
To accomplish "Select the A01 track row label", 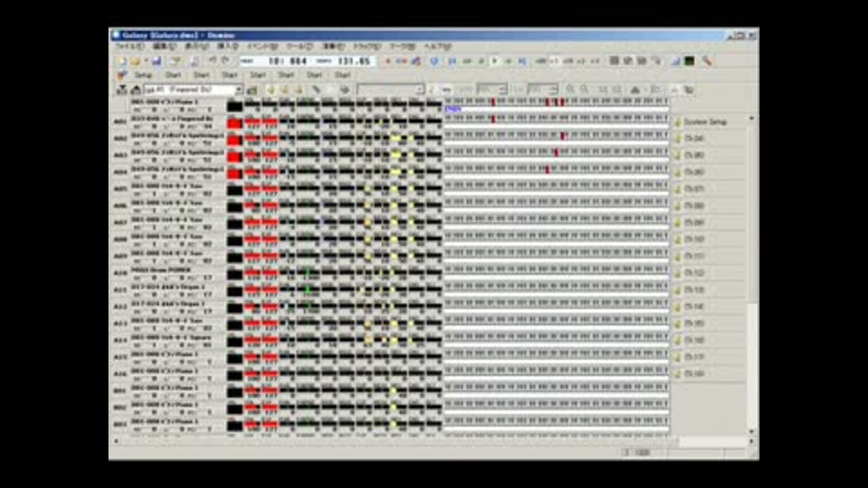I will [120, 122].
